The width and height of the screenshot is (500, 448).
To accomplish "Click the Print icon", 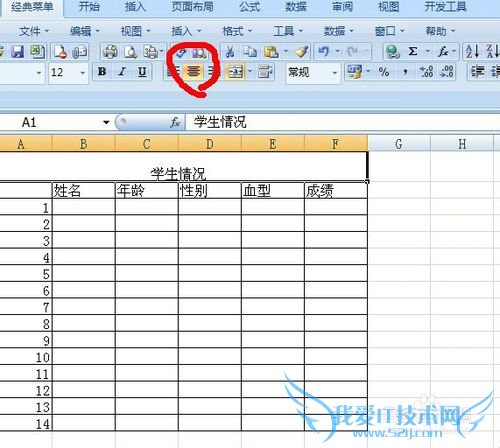I will click(110, 52).
